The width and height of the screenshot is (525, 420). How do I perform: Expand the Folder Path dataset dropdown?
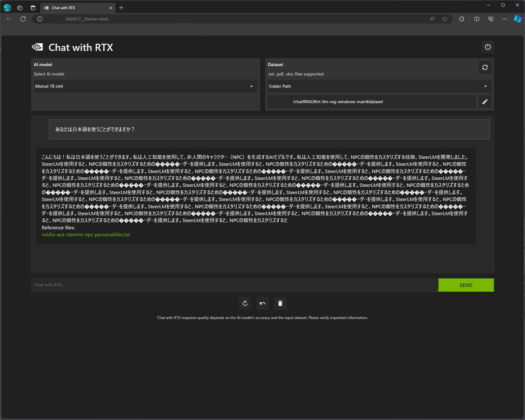(379, 86)
